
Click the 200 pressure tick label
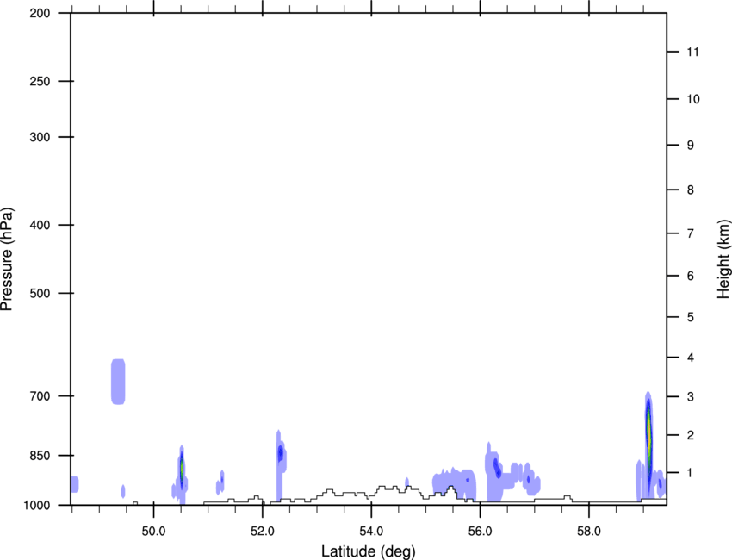tap(40, 13)
